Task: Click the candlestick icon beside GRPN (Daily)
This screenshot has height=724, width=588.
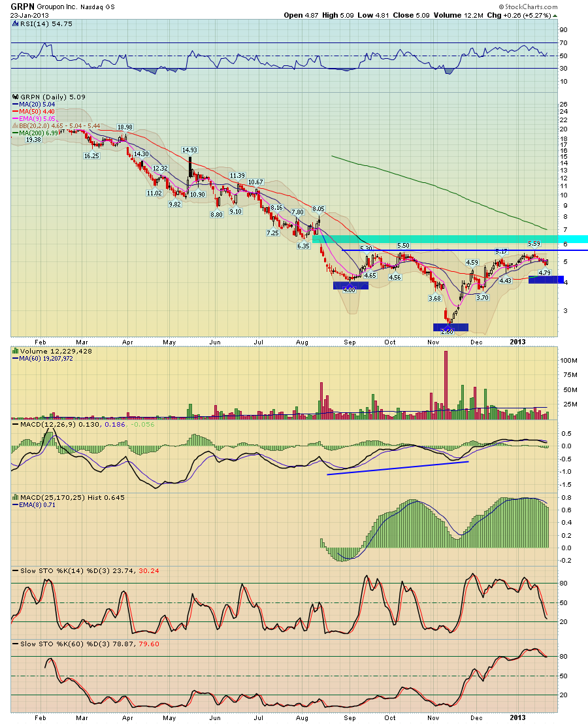Action: point(16,97)
